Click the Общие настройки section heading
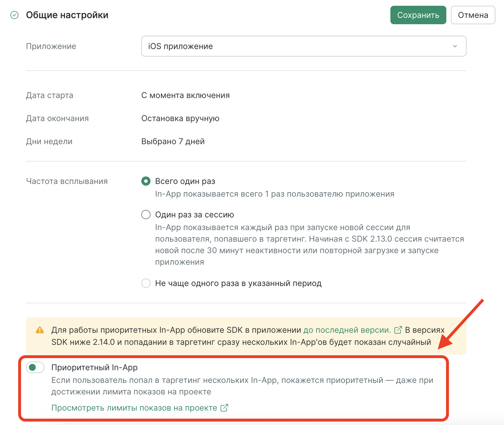504x425 pixels. tap(67, 15)
